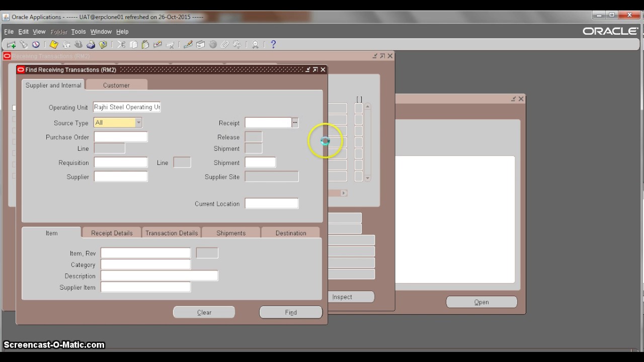
Task: Click the Print toolbar icon
Action: [91, 45]
